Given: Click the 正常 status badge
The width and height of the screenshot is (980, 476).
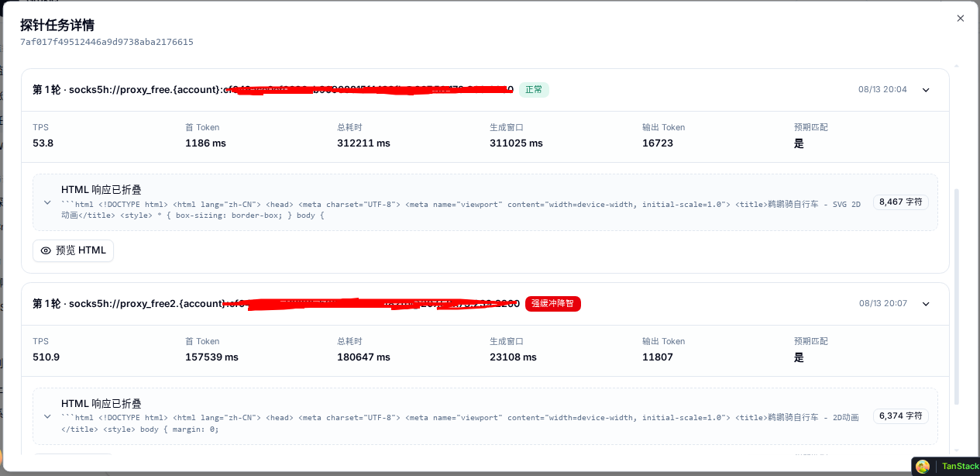Looking at the screenshot, I should pyautogui.click(x=534, y=90).
